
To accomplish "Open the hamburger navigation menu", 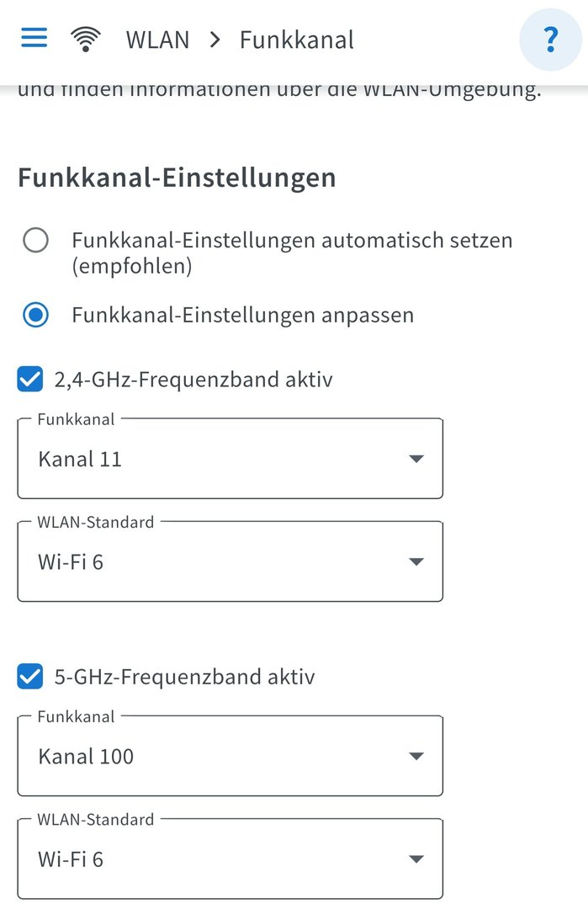I will 34,39.
